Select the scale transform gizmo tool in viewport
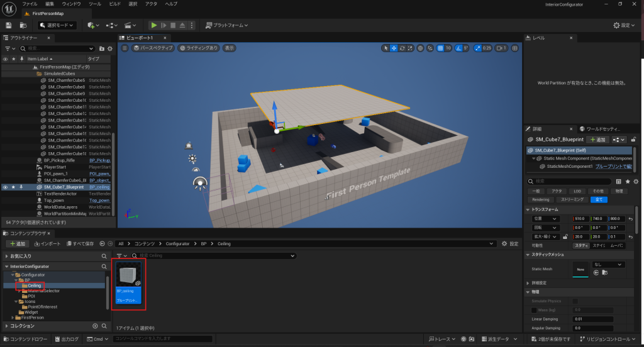The width and height of the screenshot is (644, 347). [410, 48]
